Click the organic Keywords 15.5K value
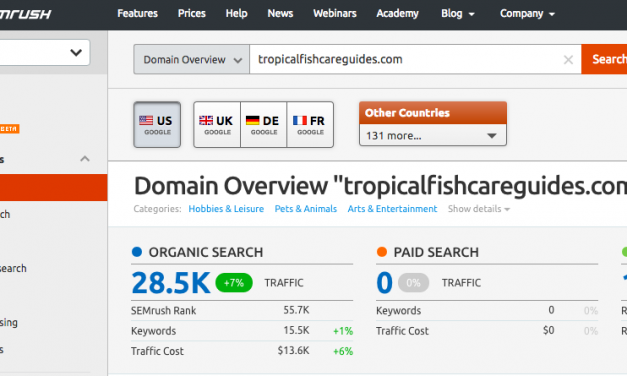 296,330
